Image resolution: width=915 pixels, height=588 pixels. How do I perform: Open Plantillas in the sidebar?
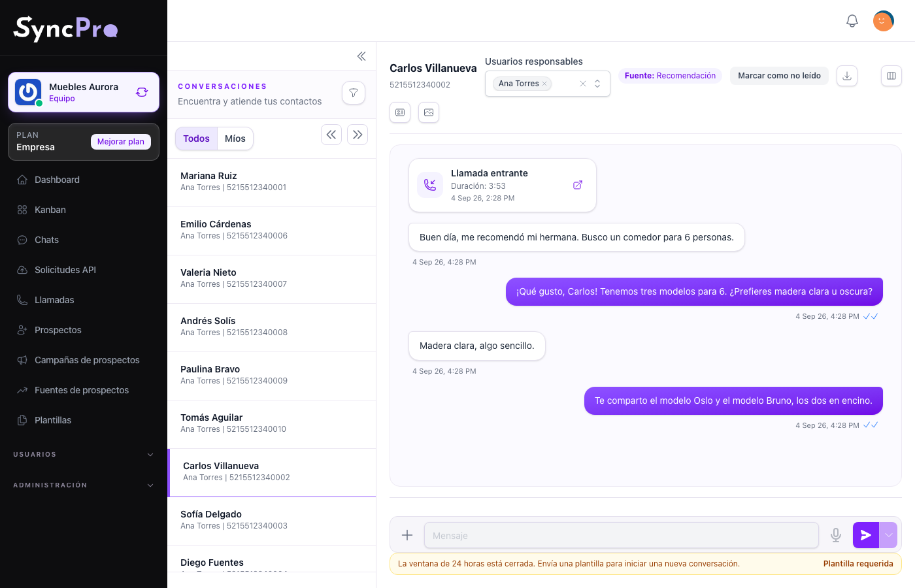tap(84, 420)
